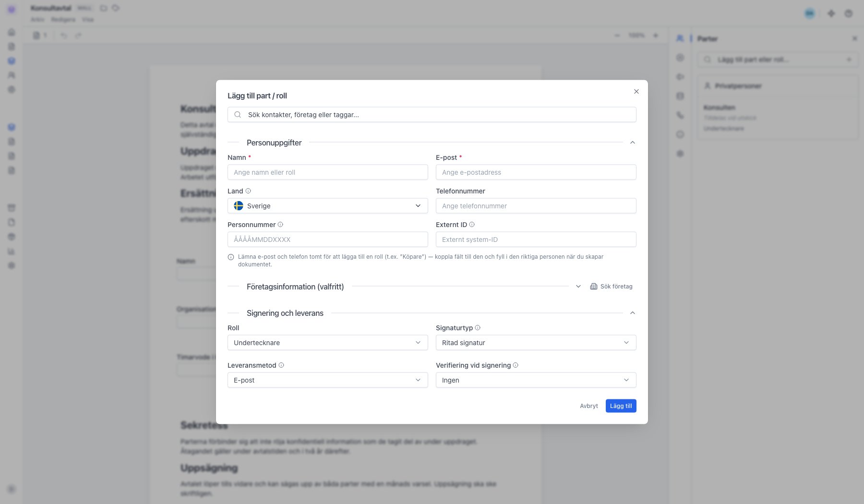This screenshot has height=504, width=864.
Task: Click the Lägg till button
Action: [x=621, y=406]
